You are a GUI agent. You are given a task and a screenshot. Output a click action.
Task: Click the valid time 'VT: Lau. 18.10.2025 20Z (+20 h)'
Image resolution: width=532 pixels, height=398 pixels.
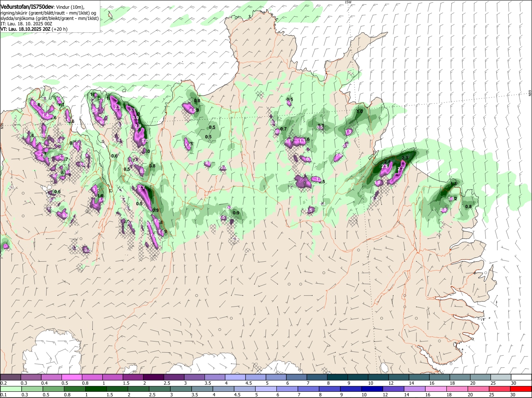34,29
